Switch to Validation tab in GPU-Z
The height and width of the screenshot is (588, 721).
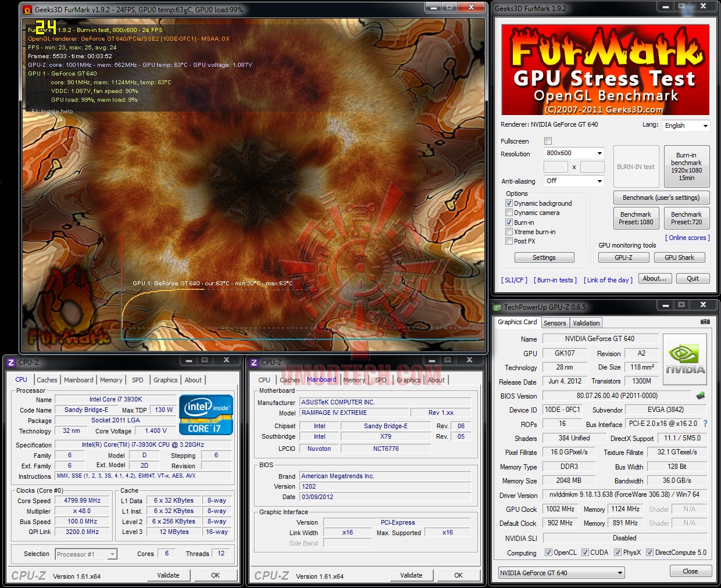pyautogui.click(x=586, y=323)
